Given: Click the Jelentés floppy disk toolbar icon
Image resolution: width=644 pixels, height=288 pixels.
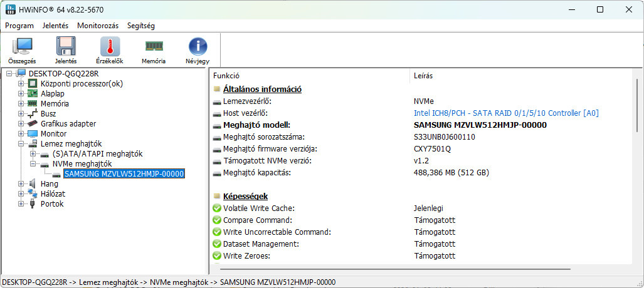Looking at the screenshot, I should (66, 46).
